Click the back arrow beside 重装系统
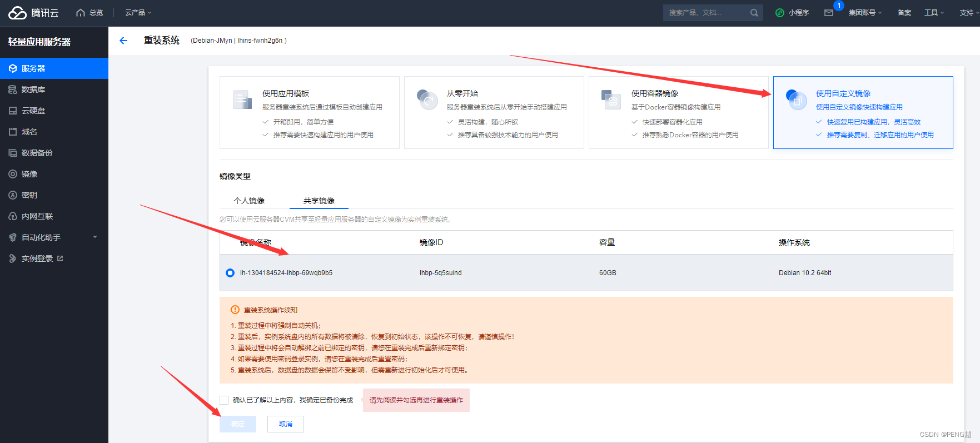Viewport: 980px width, 443px height. [123, 41]
